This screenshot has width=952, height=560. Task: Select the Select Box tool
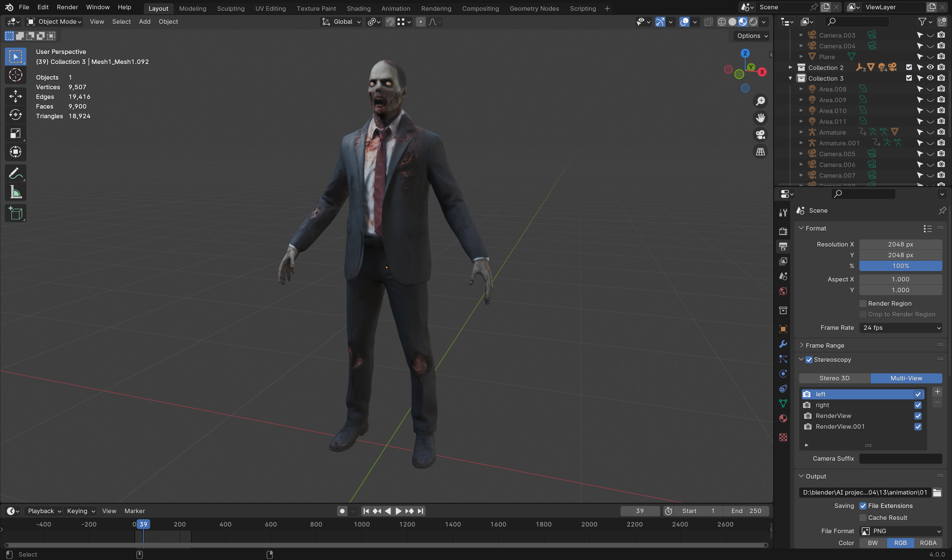click(16, 57)
